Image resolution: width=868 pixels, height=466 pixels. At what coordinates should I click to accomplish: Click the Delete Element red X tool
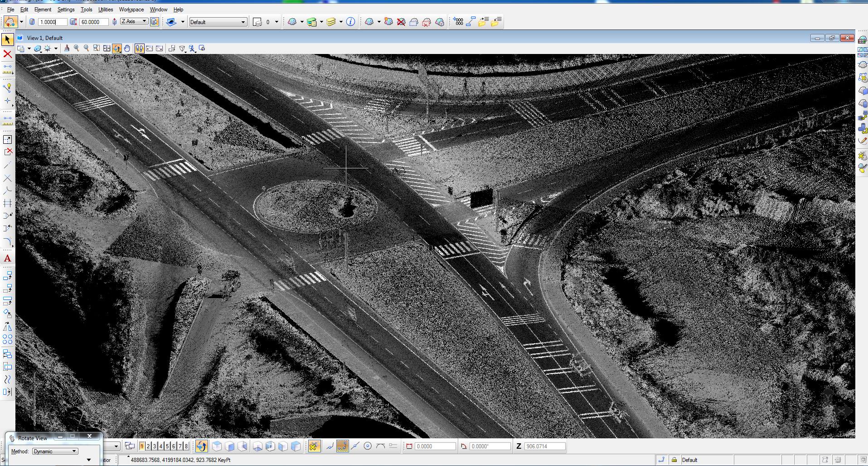[x=7, y=54]
